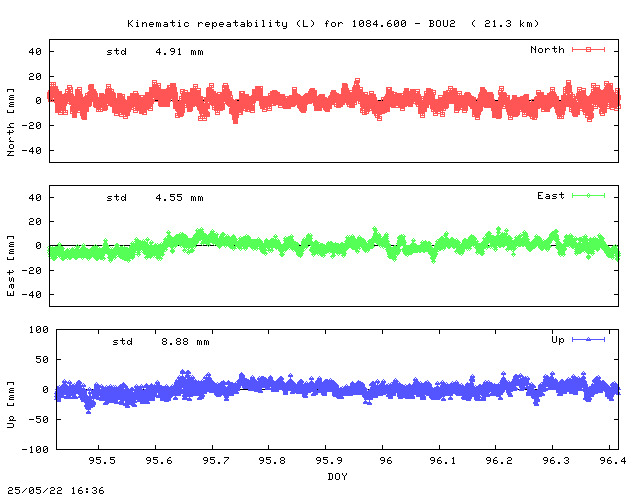Screen dimensions: 640x496
Task: Select the 'East' legend label
Action: [x=551, y=196]
